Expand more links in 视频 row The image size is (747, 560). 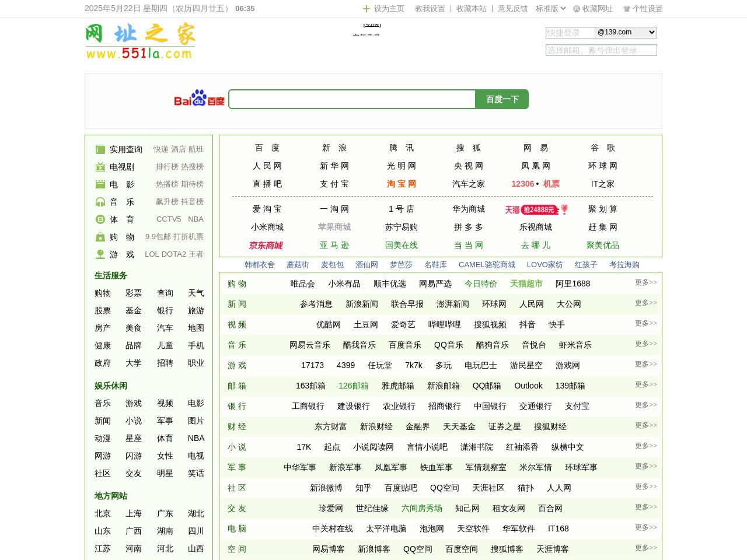click(646, 323)
